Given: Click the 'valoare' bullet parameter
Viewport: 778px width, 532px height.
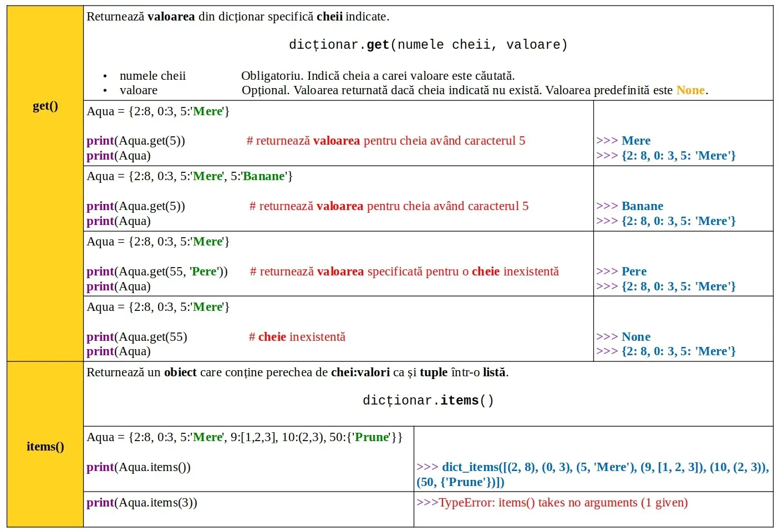Looking at the screenshot, I should tap(139, 90).
